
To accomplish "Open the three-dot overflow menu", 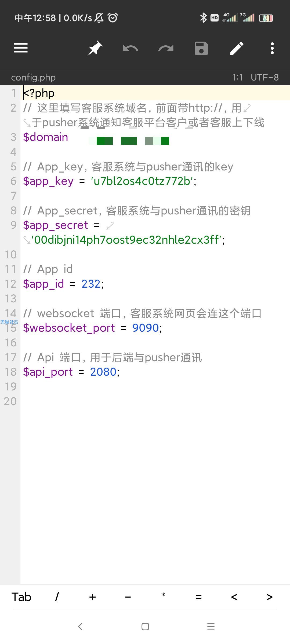I will tap(272, 48).
